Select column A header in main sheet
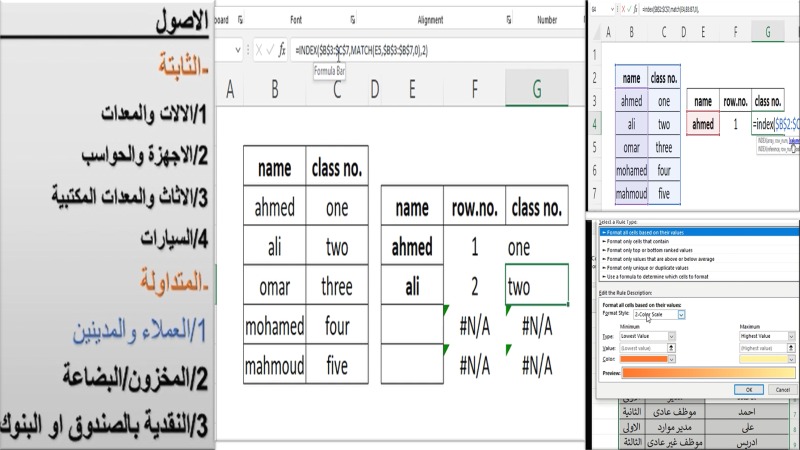Image resolution: width=800 pixels, height=450 pixels. (230, 89)
